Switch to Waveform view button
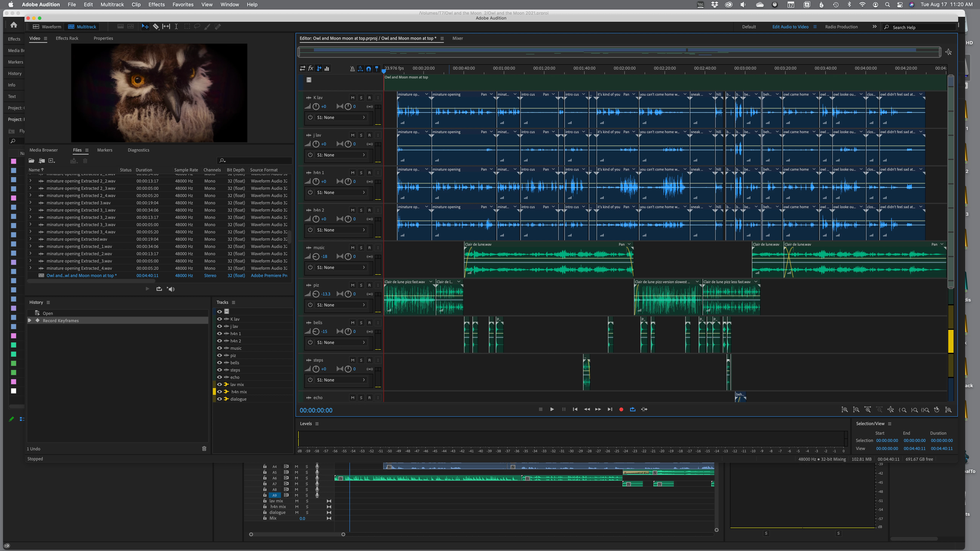The height and width of the screenshot is (551, 980). coord(47,27)
